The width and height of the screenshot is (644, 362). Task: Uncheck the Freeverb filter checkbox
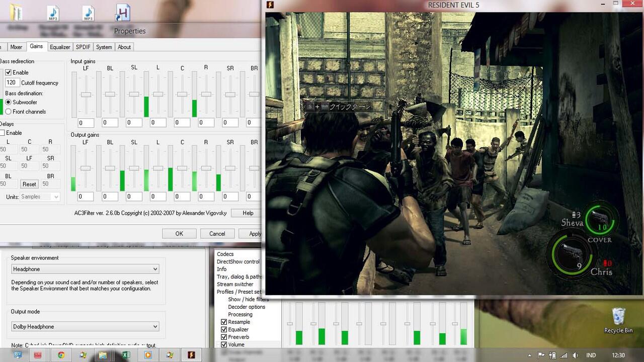pyautogui.click(x=224, y=337)
